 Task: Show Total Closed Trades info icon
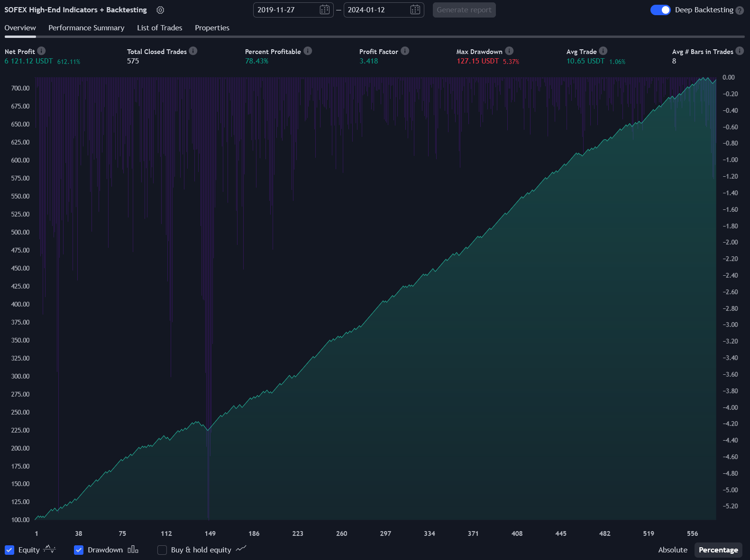pyautogui.click(x=193, y=51)
